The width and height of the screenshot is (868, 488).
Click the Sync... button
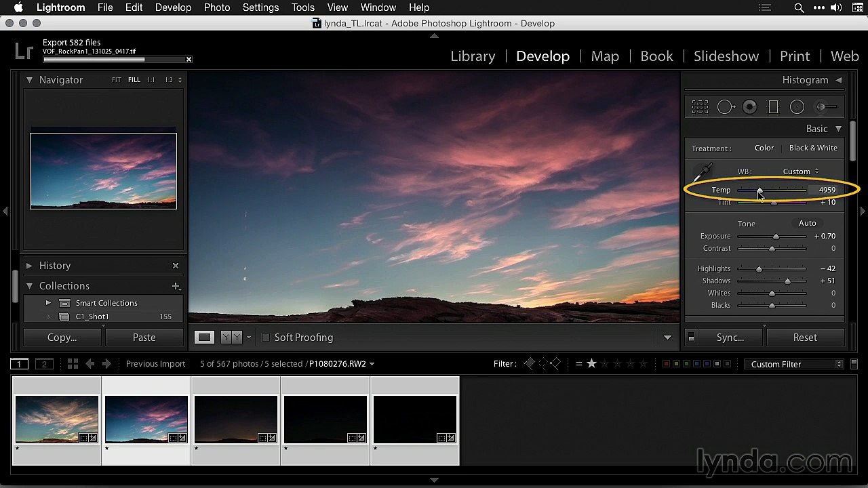click(730, 338)
